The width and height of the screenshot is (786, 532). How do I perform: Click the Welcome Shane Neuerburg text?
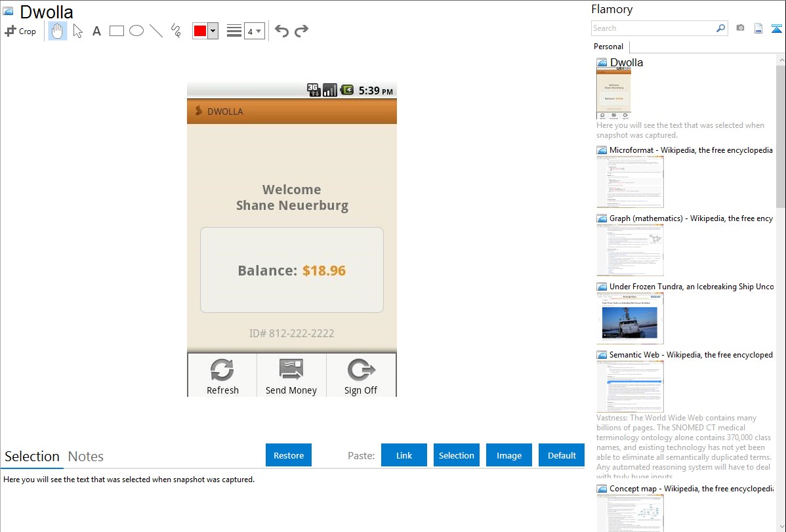click(x=292, y=197)
